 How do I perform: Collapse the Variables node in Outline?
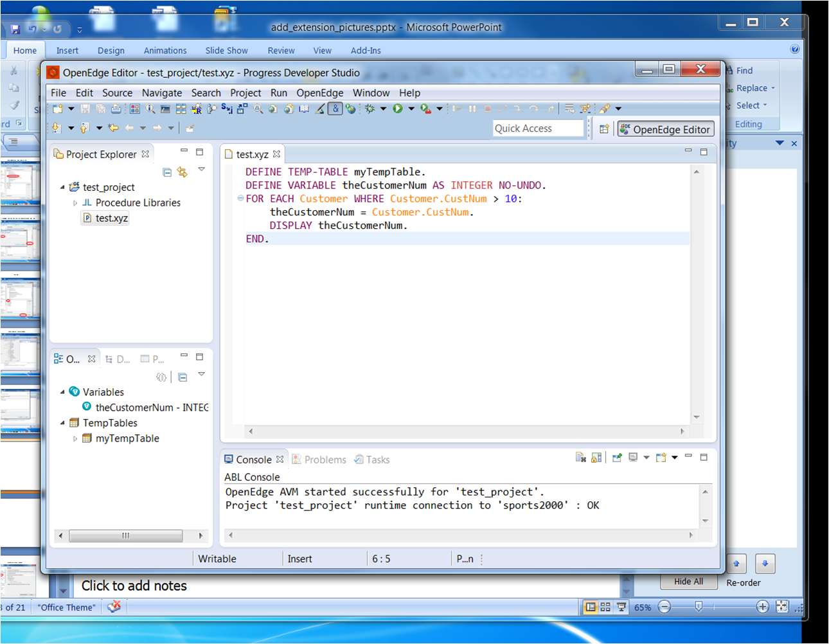coord(62,392)
